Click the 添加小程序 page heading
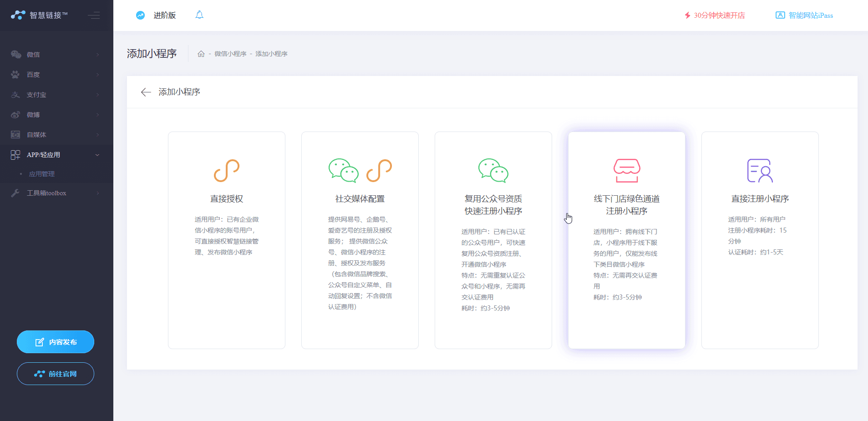Viewport: 868px width, 421px height. 152,54
